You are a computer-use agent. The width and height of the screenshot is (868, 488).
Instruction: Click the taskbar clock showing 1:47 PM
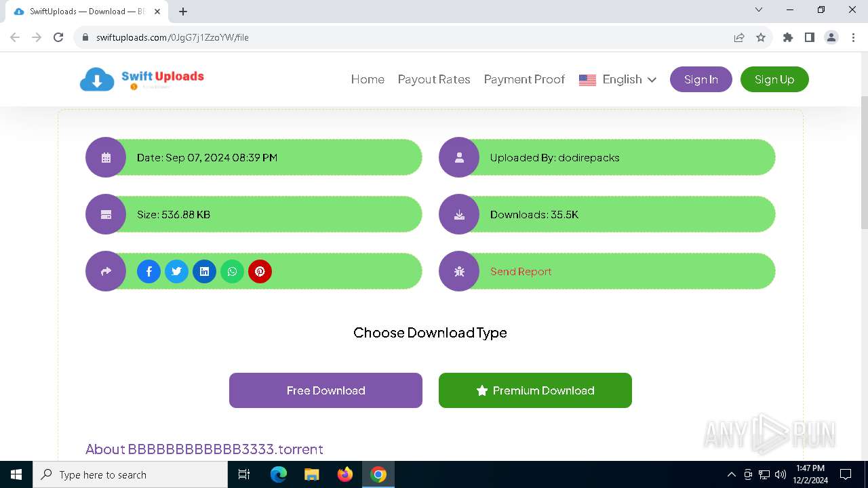click(810, 474)
